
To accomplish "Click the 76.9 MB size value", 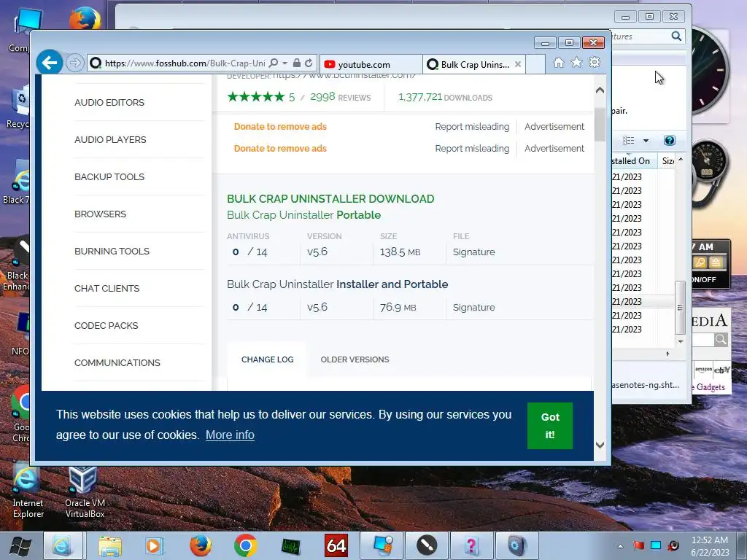I will pyautogui.click(x=398, y=307).
